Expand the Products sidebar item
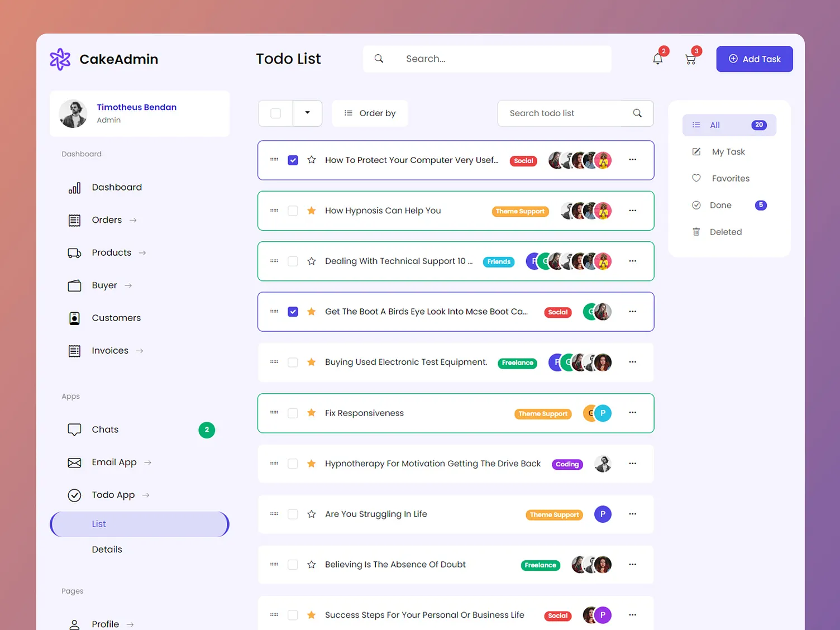Screen dimensions: 840x630 [x=143, y=252]
